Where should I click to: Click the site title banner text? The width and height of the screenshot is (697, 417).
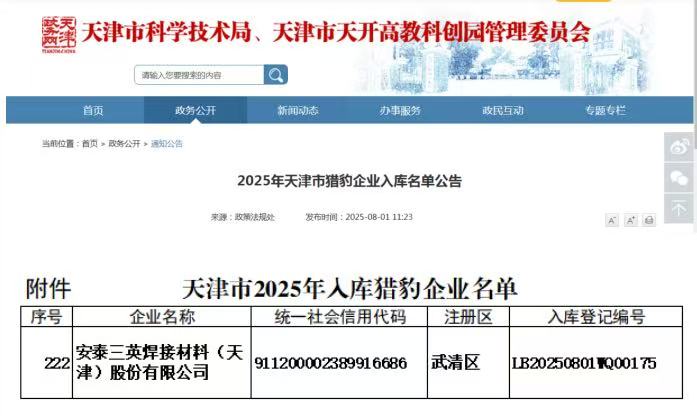click(335, 33)
